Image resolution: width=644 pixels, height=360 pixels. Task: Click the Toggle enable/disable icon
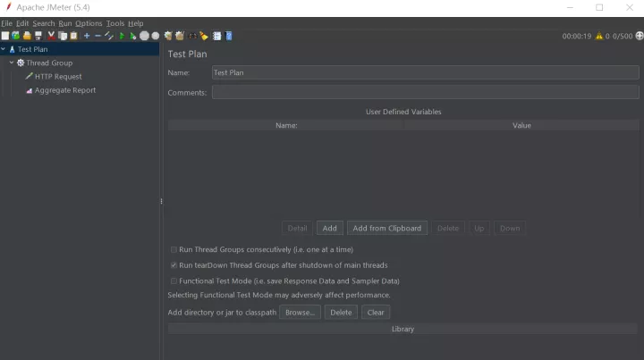click(109, 36)
